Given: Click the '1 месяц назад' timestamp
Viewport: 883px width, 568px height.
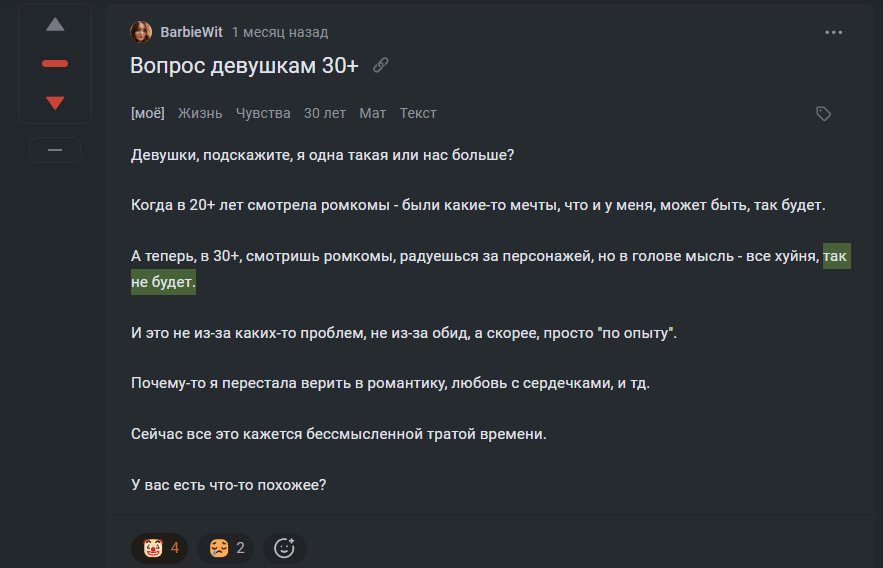Looking at the screenshot, I should [x=280, y=32].
